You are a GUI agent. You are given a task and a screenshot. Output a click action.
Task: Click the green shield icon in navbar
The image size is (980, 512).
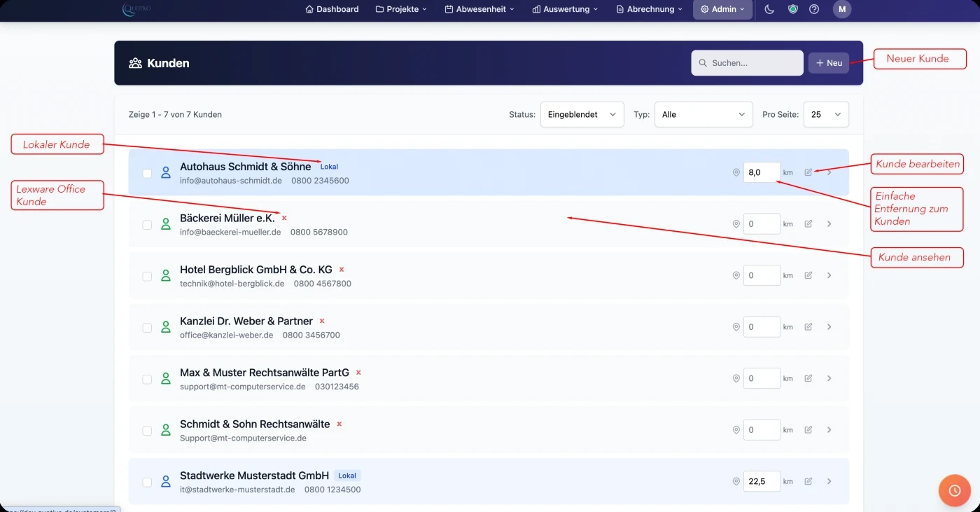pyautogui.click(x=792, y=9)
